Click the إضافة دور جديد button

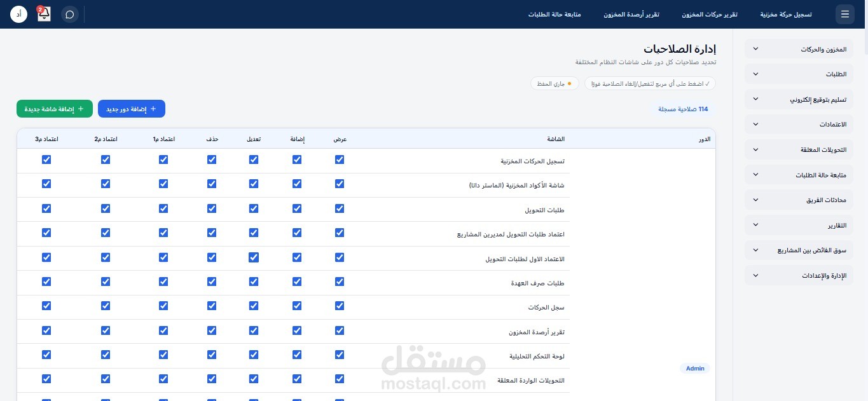(x=132, y=109)
